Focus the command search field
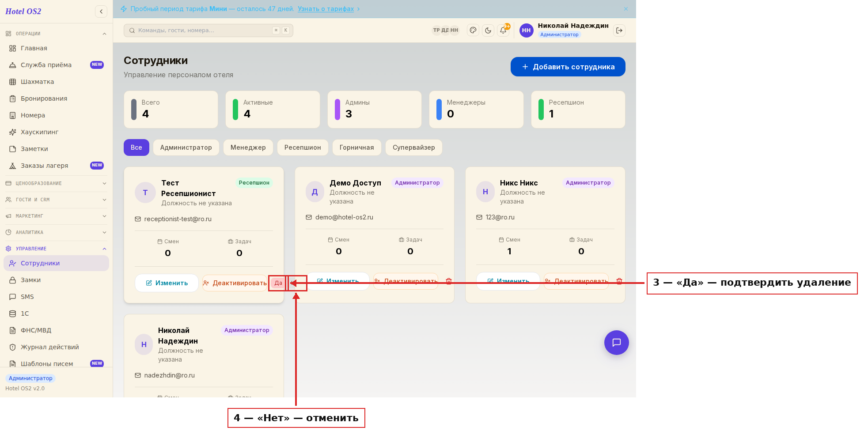868x438 pixels. point(208,30)
